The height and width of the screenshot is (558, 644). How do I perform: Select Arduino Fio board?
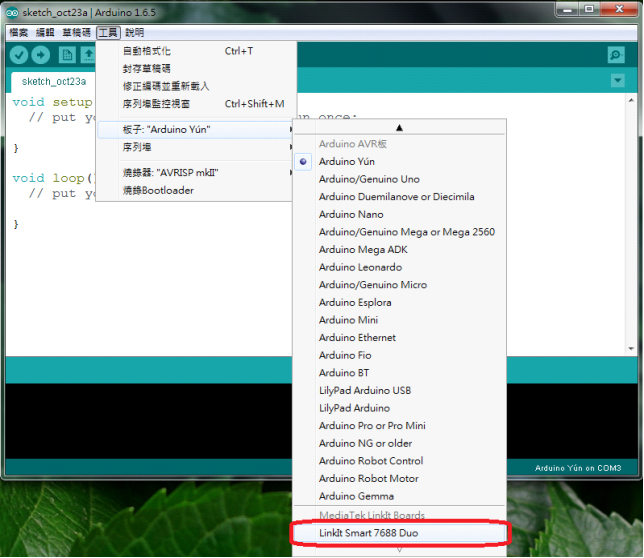[399, 356]
